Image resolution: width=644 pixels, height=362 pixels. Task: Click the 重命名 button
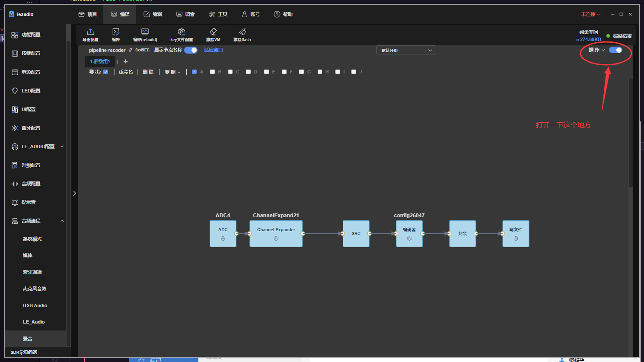tap(126, 72)
